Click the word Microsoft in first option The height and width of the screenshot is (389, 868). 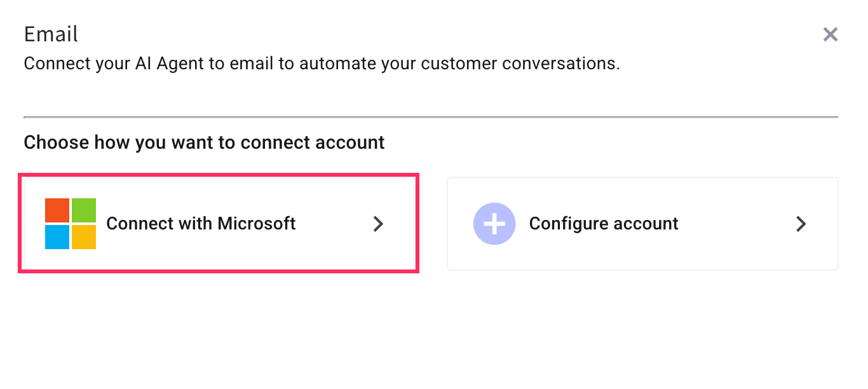click(257, 224)
